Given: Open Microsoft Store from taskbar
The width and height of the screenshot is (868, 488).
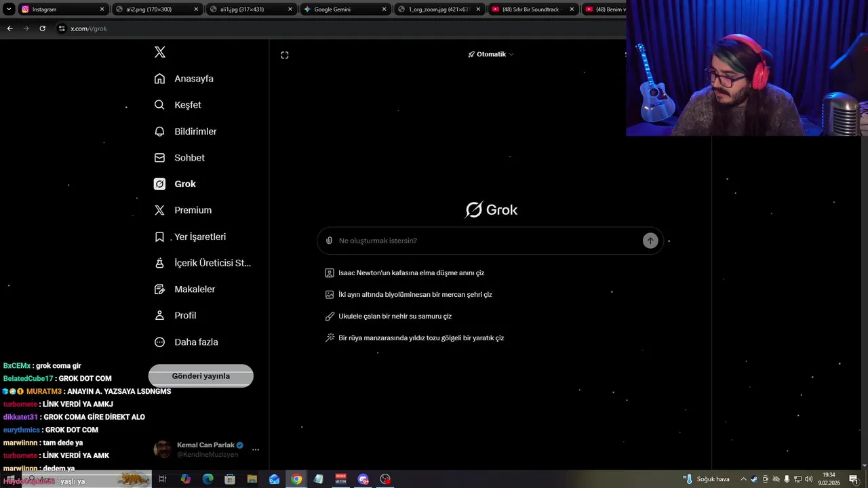Looking at the screenshot, I should [230, 479].
